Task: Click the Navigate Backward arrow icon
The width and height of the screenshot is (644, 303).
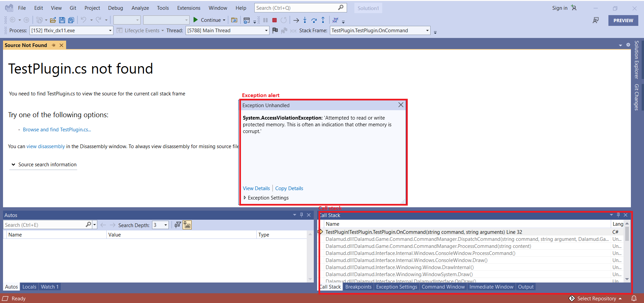Action: [x=13, y=20]
